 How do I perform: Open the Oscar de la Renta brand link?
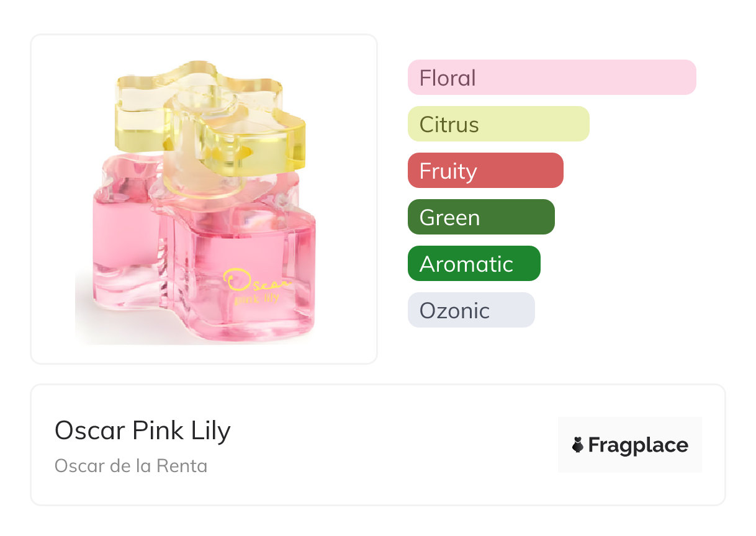coord(131,465)
